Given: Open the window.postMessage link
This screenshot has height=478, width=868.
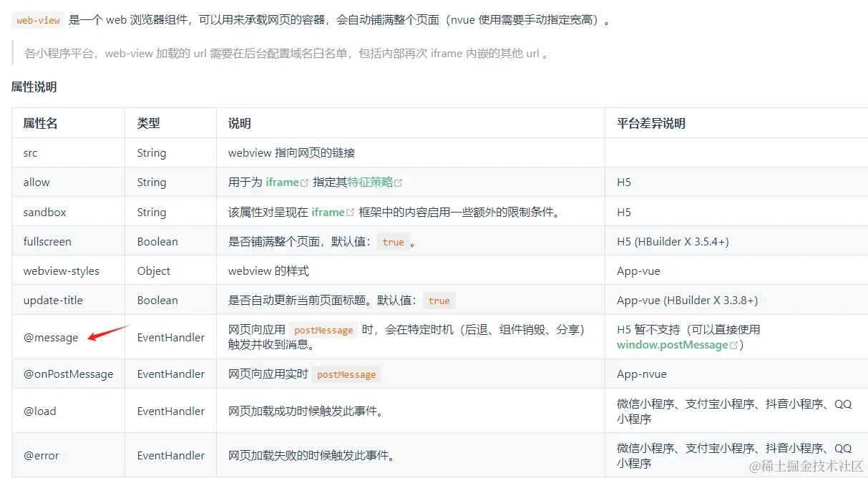Looking at the screenshot, I should pyautogui.click(x=673, y=345).
